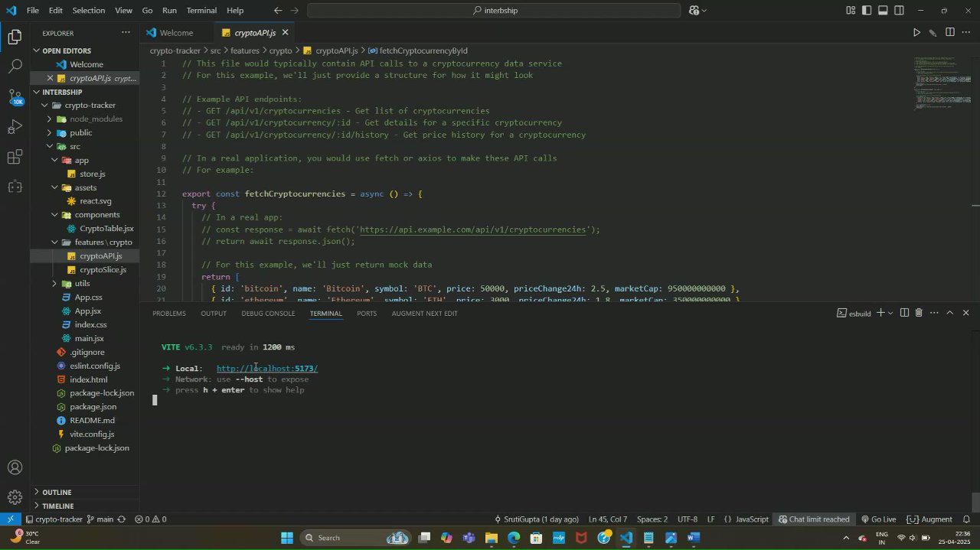Open the Extensions view
This screenshot has width=980, height=550.
point(15,158)
